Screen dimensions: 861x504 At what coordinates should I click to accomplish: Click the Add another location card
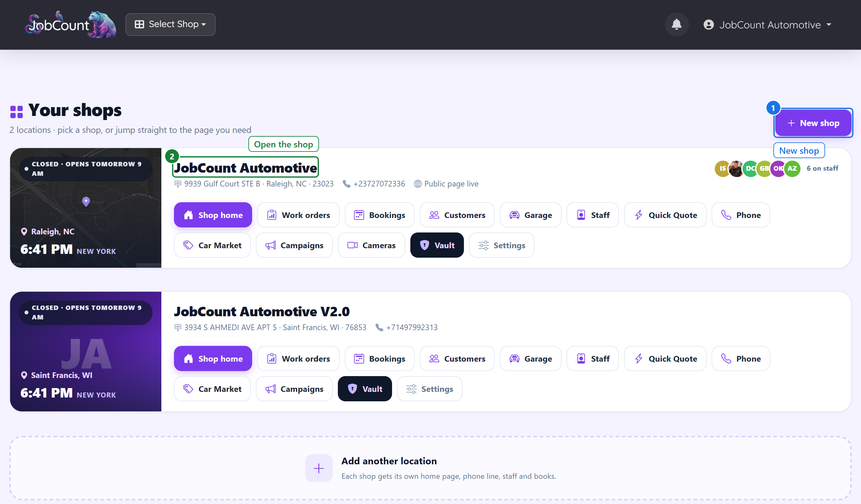coord(430,468)
